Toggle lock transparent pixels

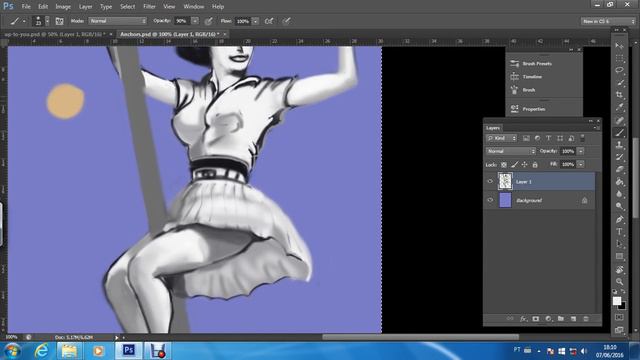click(504, 164)
